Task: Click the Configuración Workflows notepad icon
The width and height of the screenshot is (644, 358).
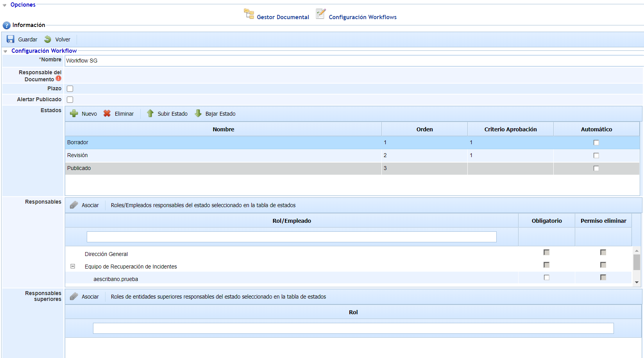Action: click(x=320, y=14)
